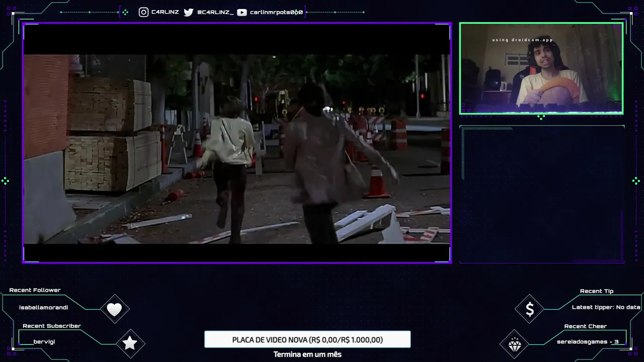This screenshot has width=644, height=362.
Task: Click the PLACA DE VIDEO NOVA goal bar
Action: [307, 339]
